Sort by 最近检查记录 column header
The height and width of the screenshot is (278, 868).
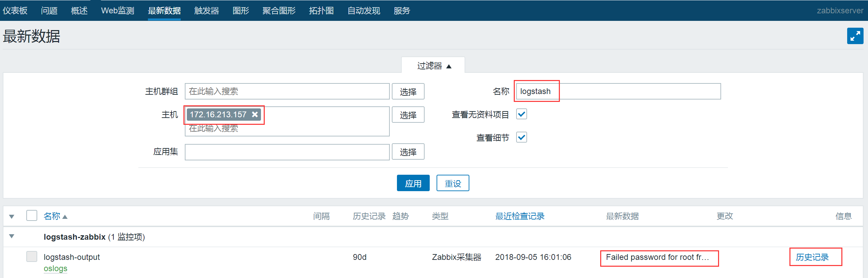coord(520,216)
